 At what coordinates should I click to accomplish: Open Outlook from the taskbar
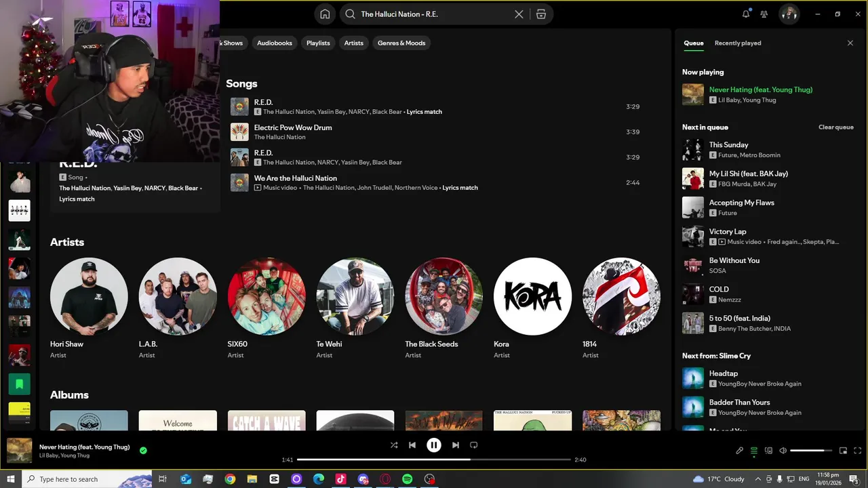186,479
